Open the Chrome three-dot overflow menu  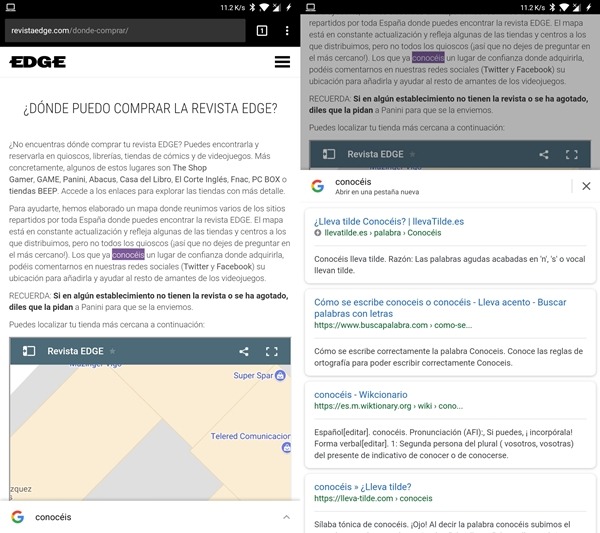(287, 31)
